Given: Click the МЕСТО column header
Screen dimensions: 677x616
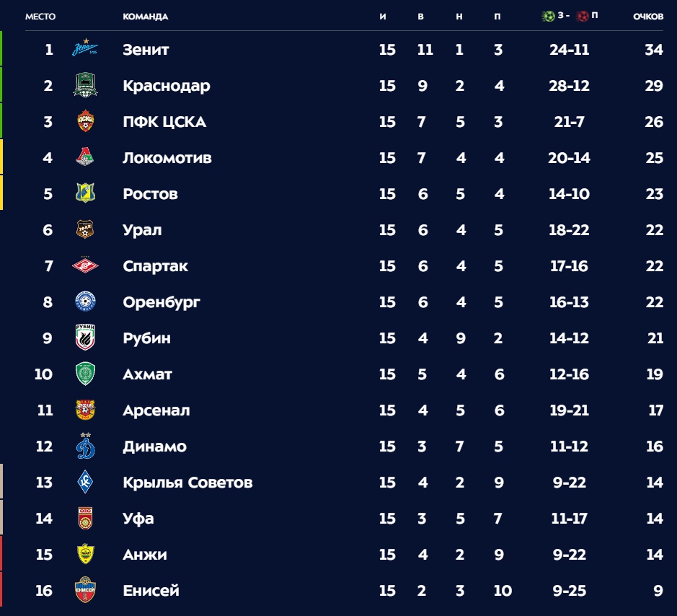Looking at the screenshot, I should tap(40, 17).
